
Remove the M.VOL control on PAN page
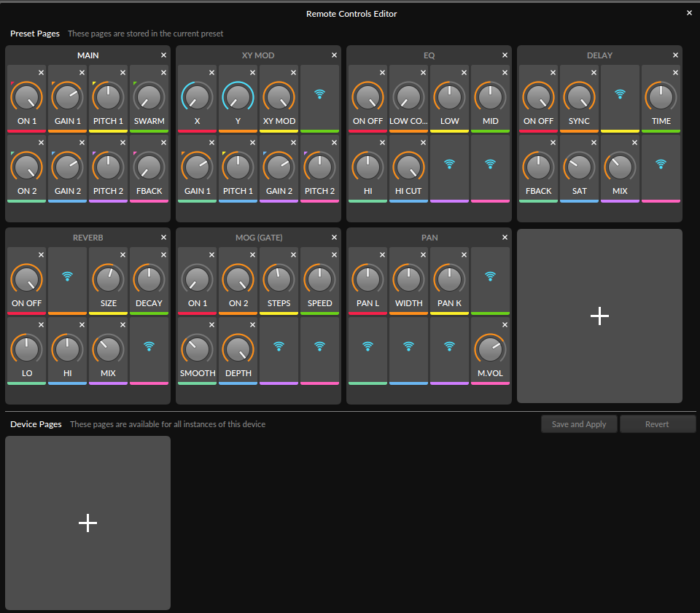(x=505, y=325)
